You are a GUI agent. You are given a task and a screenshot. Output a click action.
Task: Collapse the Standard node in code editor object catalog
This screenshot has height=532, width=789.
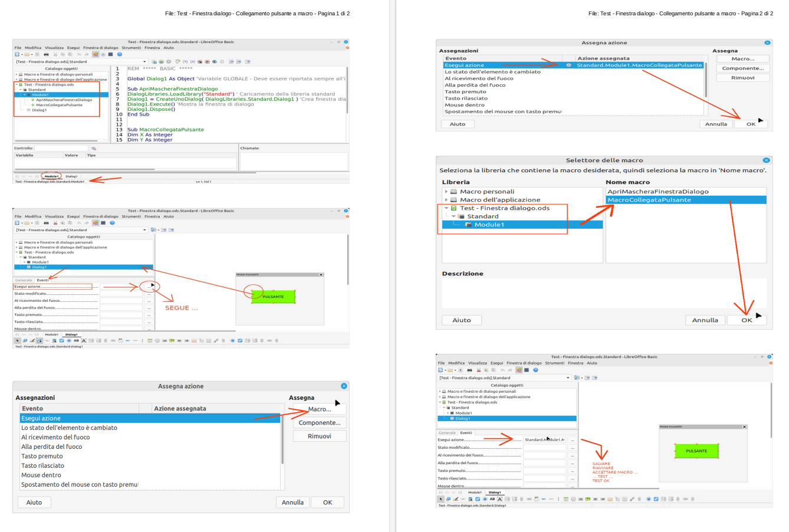pyautogui.click(x=21, y=90)
